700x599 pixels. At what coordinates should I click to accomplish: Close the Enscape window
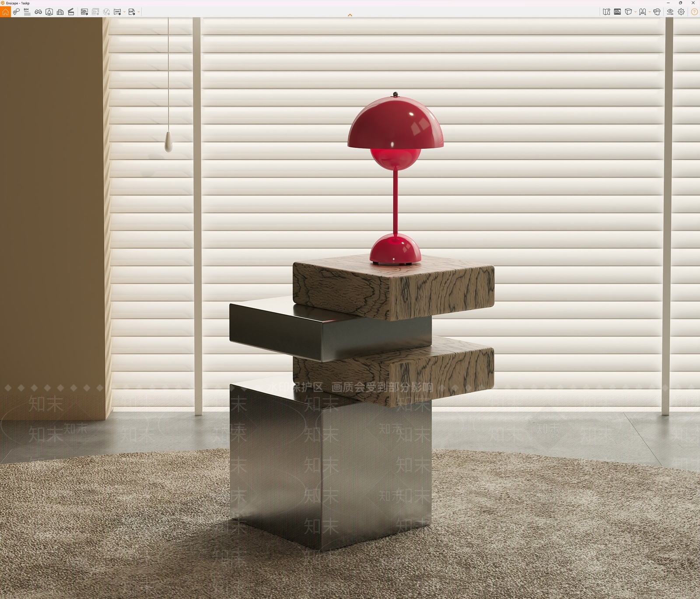[x=693, y=3]
